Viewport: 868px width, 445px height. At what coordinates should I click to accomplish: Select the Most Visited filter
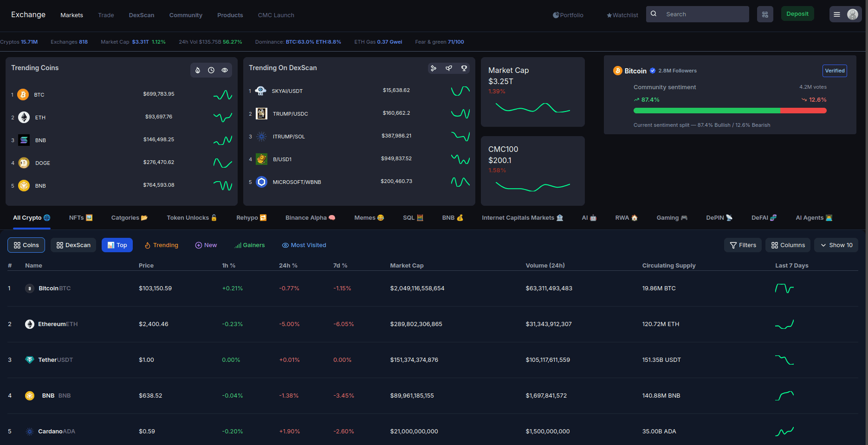(x=304, y=245)
